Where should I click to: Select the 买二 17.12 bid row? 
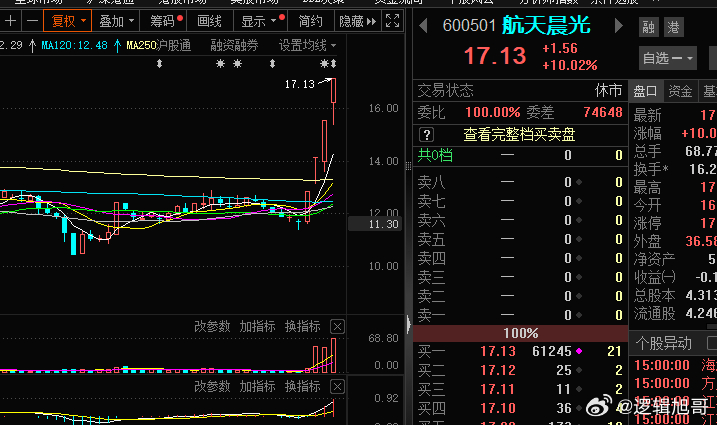520,370
